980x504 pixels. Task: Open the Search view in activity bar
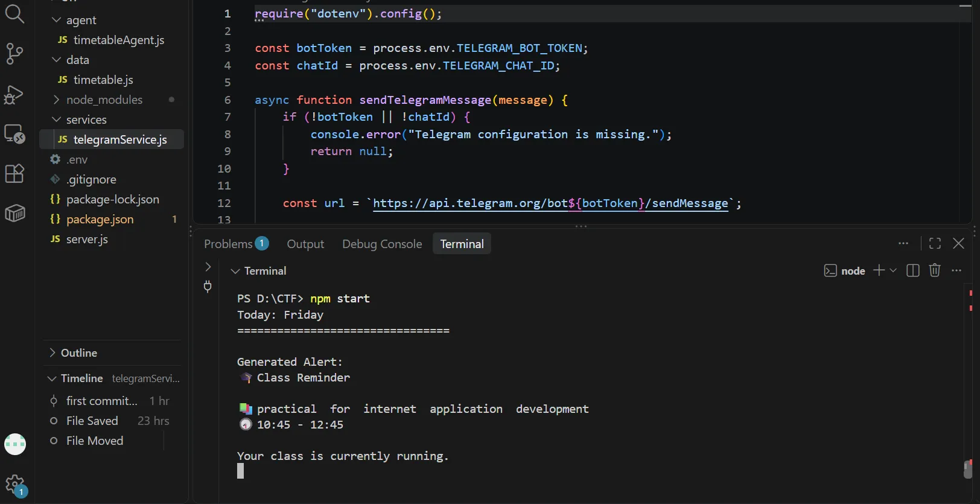coord(14,13)
